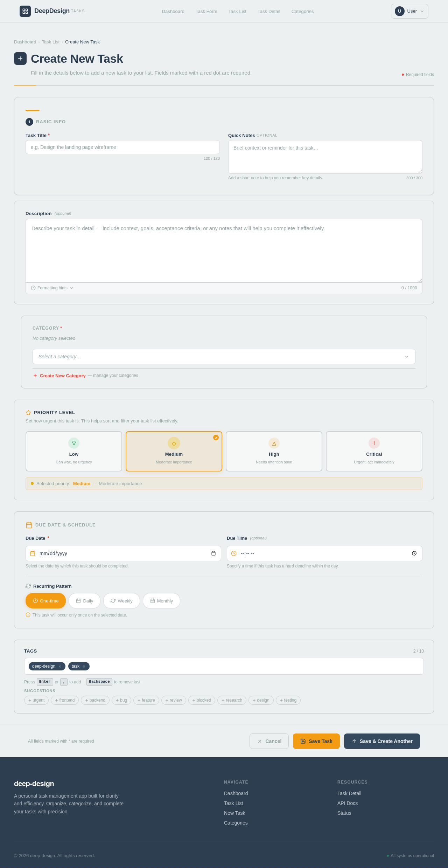The image size is (448, 868).
Task: Click the Critical priority exclamation icon
Action: coord(374,443)
